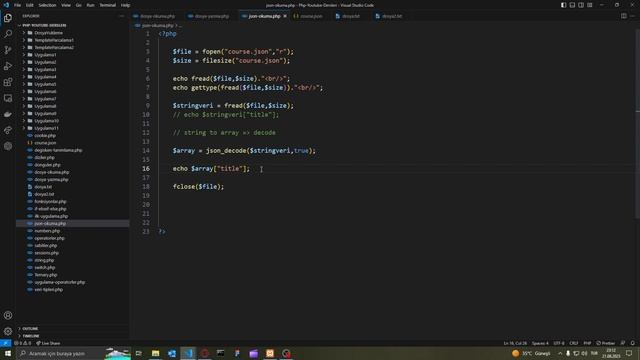Toggle Primary Side Bar layout button
640x360 pixels.
[x=563, y=5]
